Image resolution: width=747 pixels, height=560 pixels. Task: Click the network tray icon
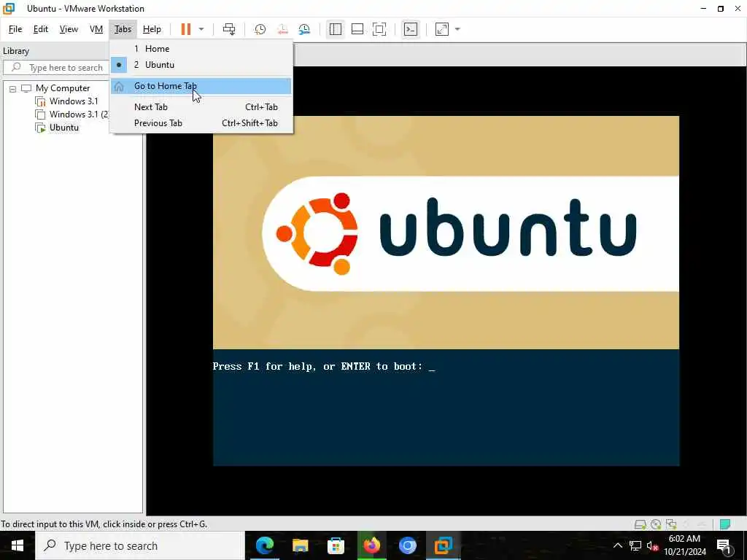coord(635,545)
